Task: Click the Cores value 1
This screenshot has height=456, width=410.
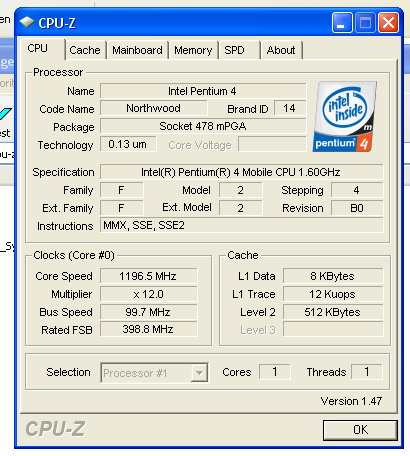Action: pos(275,372)
